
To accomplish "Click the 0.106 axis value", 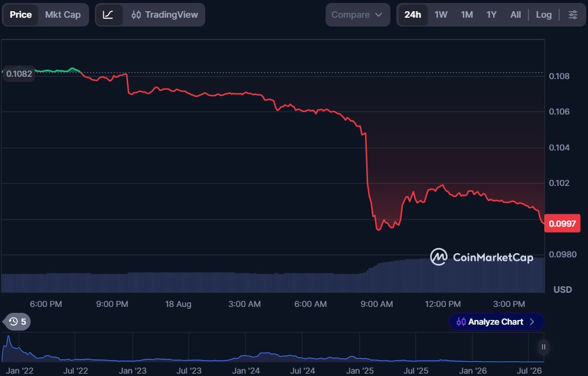I will 559,112.
